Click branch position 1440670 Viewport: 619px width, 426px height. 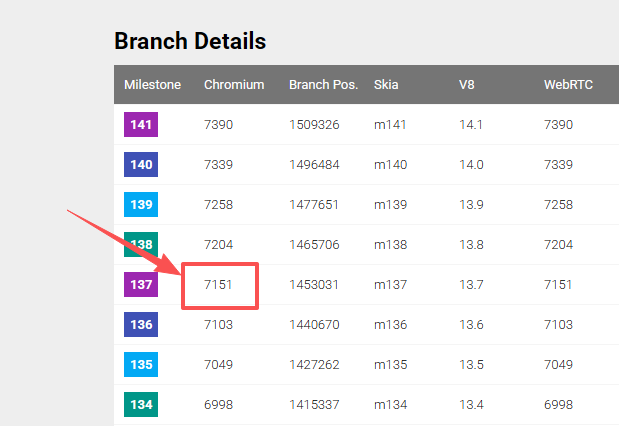click(314, 325)
